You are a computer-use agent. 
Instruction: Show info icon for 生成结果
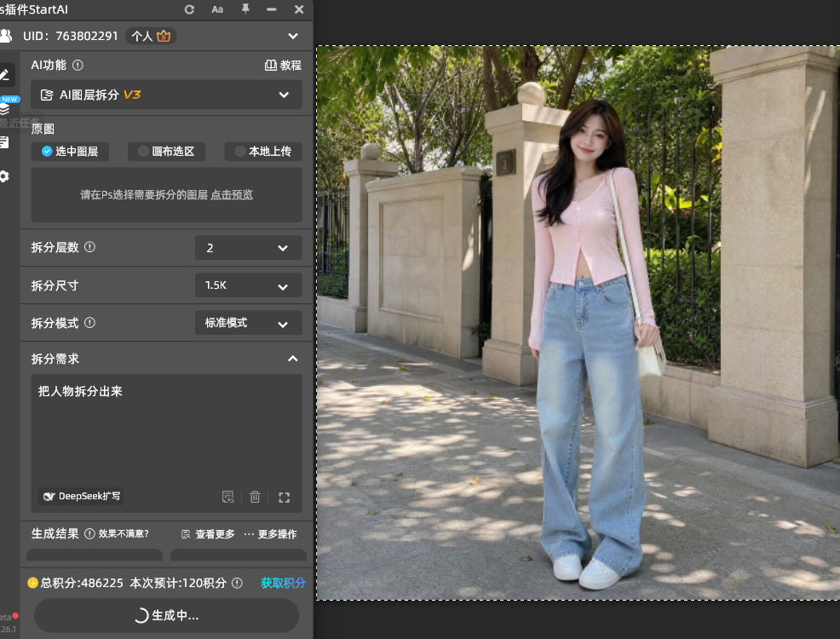(90, 533)
